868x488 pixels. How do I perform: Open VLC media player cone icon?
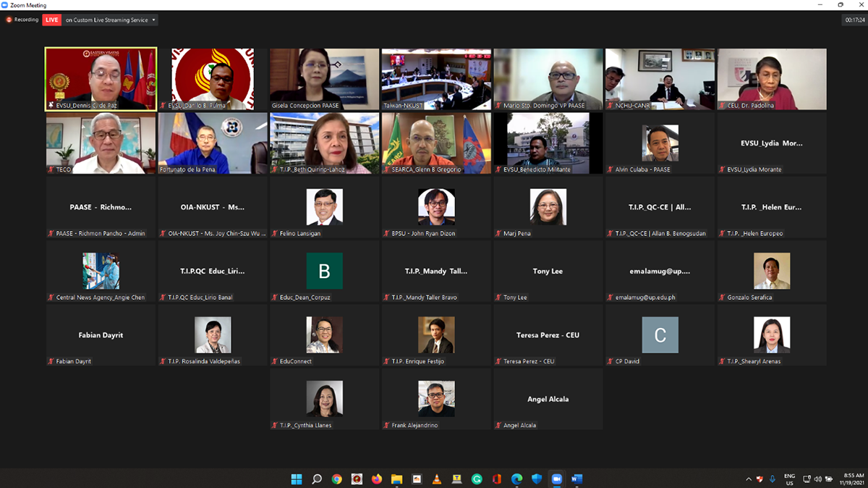pos(437,479)
